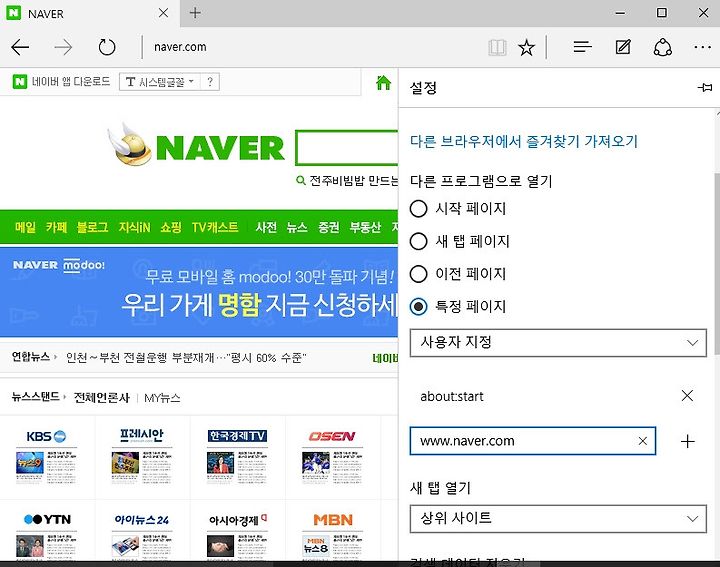This screenshot has height=567, width=720.
Task: Select the 시작 페이지 radio option
Action: tap(418, 208)
